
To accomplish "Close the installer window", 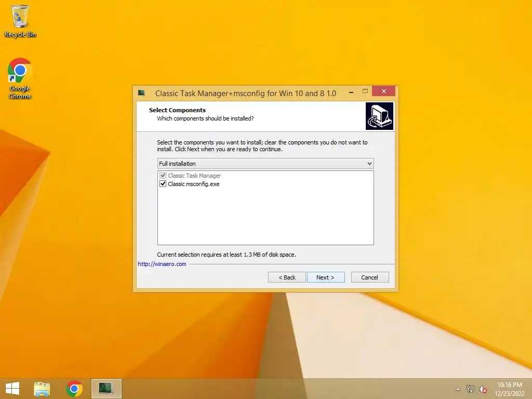I will coord(384,91).
